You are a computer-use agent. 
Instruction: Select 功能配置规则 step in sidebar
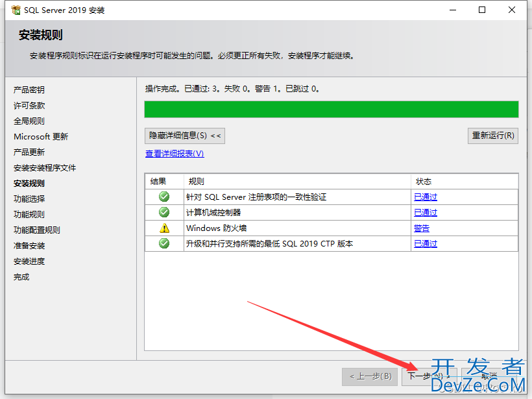point(37,230)
